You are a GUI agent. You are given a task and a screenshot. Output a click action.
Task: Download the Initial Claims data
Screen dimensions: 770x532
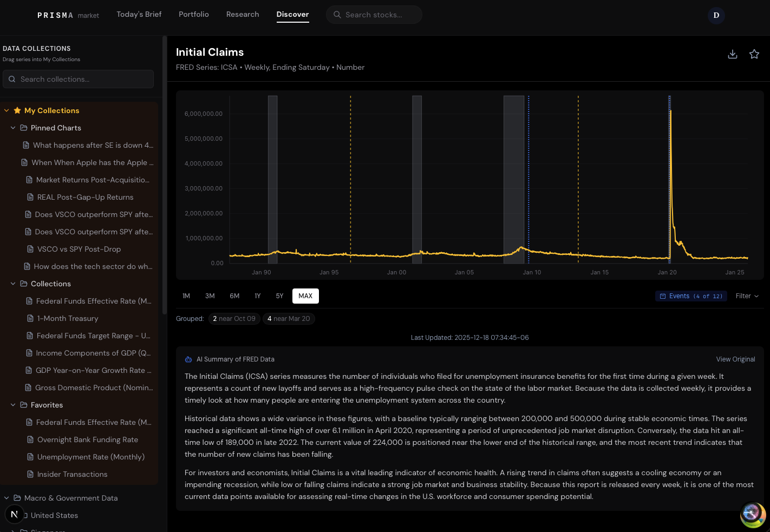[x=733, y=54]
